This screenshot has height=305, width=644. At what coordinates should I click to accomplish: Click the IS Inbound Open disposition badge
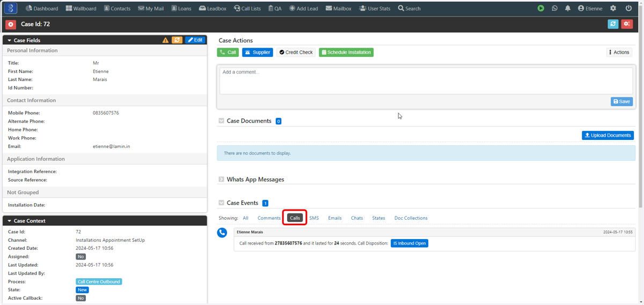pos(409,243)
